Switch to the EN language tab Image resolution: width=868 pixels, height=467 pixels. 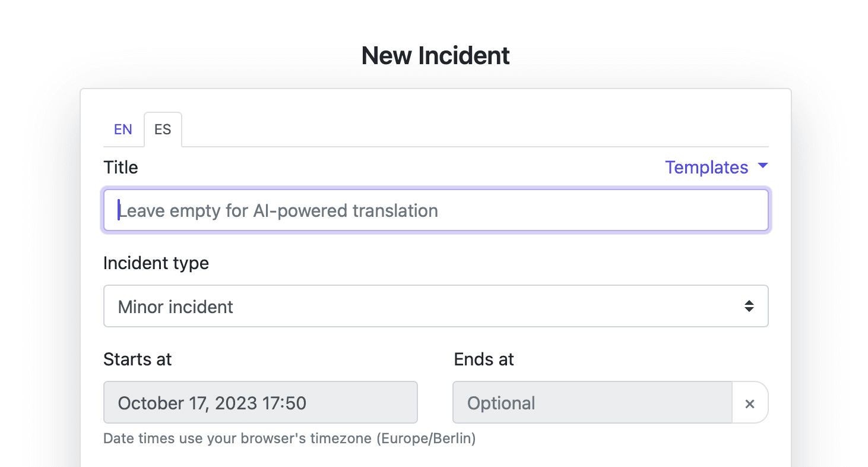click(123, 129)
